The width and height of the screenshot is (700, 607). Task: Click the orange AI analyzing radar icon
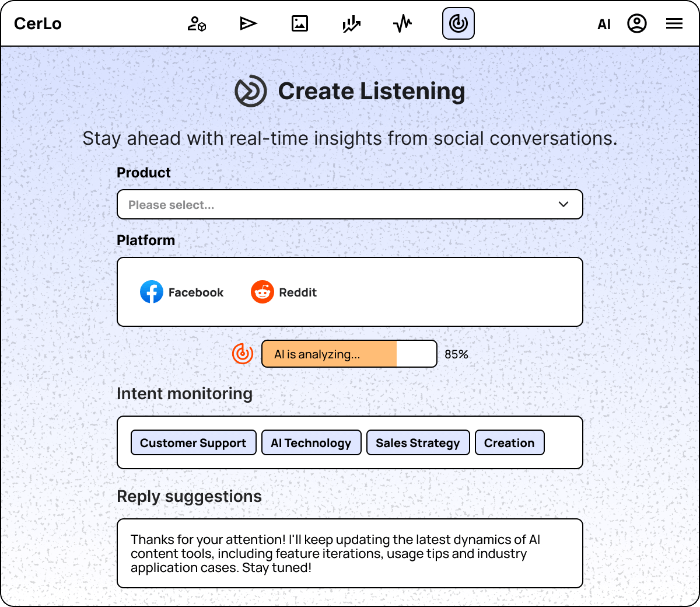[243, 354]
